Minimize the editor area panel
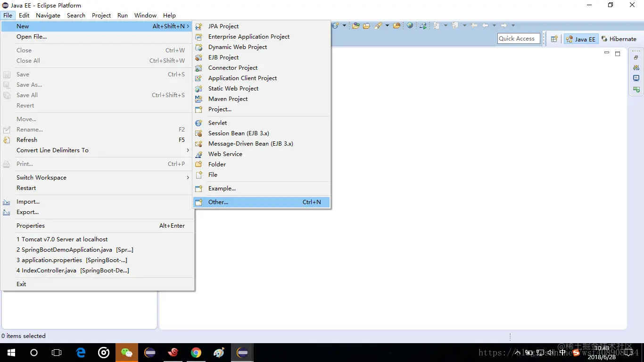Viewport: 644px width, 362px height. coord(607,53)
